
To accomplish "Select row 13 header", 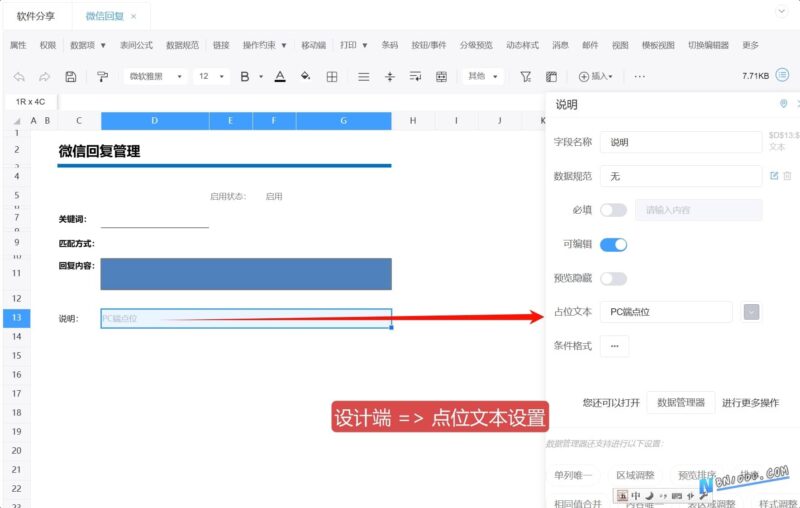I will (x=16, y=318).
